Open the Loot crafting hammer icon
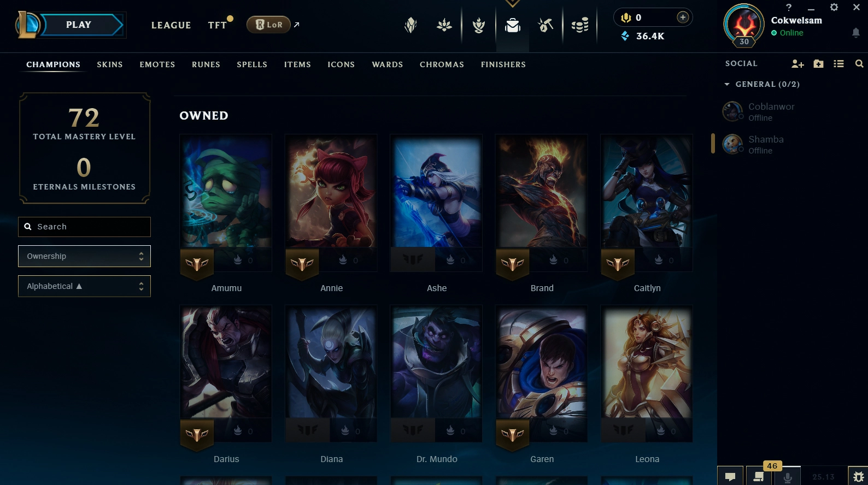This screenshot has width=868, height=485. 546,25
